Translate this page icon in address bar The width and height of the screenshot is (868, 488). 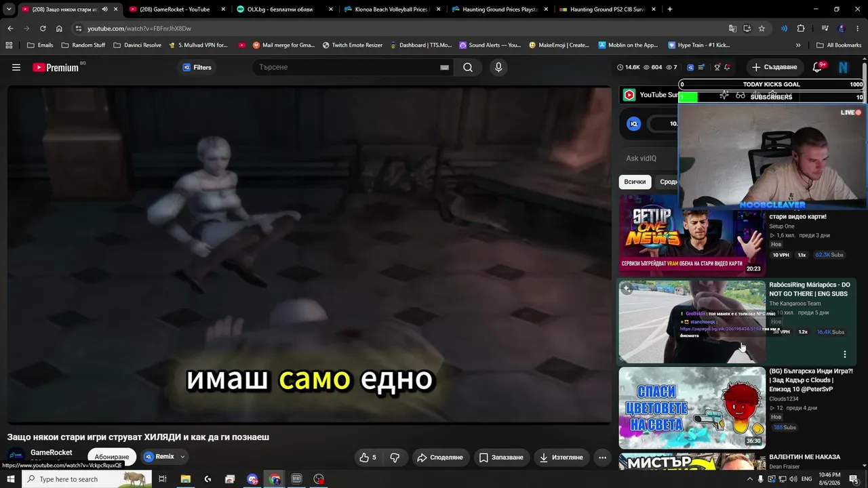tap(732, 28)
